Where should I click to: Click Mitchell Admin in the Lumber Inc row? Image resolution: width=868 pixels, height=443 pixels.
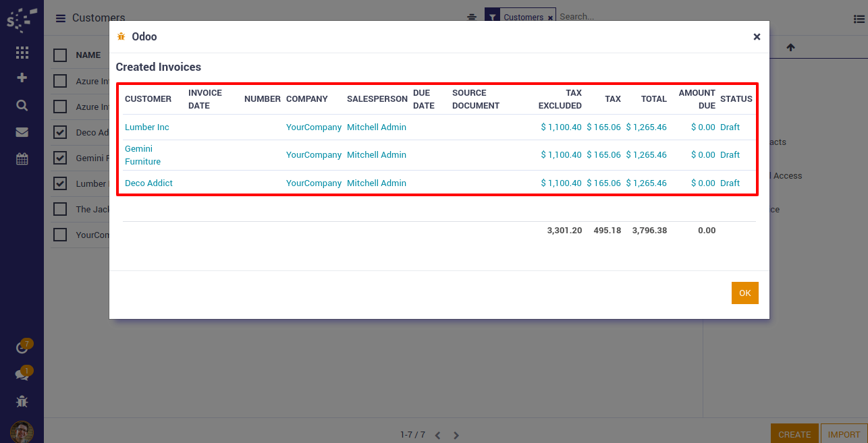[377, 127]
